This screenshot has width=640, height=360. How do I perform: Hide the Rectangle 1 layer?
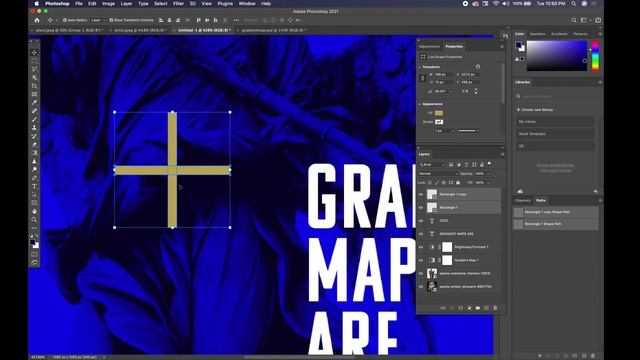click(x=421, y=207)
